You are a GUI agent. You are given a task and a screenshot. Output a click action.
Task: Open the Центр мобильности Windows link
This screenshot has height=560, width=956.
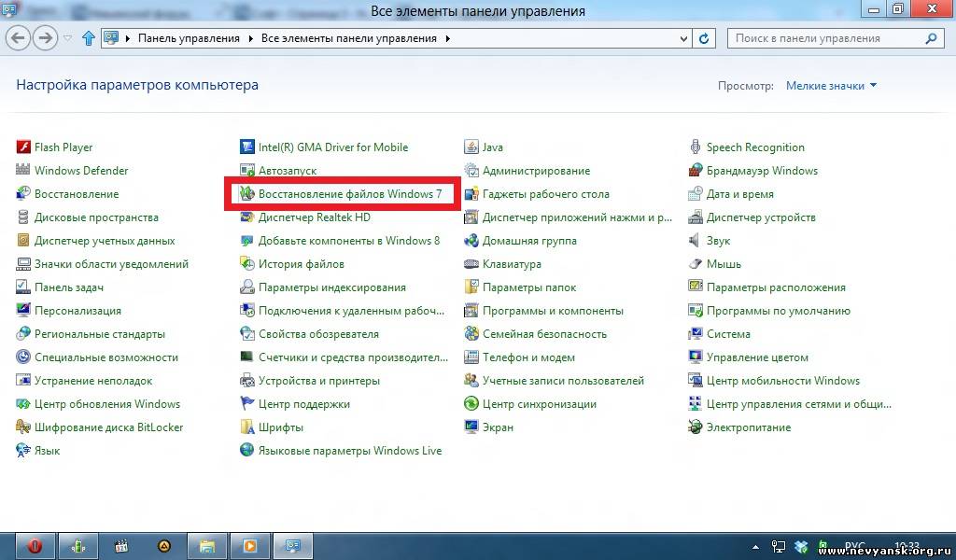[783, 381]
